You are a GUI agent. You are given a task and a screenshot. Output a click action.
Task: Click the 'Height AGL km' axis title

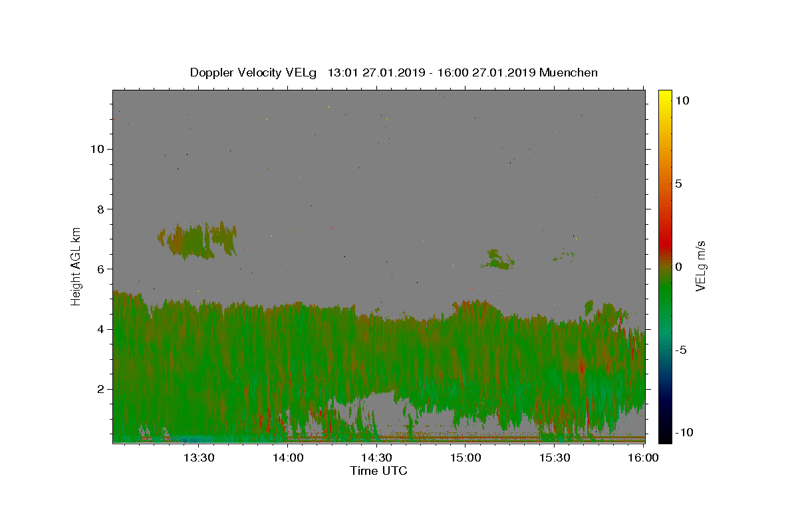[x=76, y=266]
